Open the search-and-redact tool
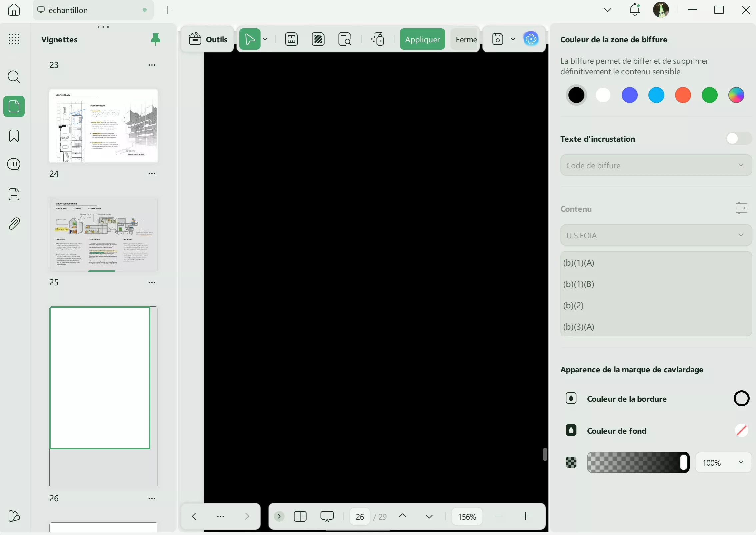756x535 pixels. (x=345, y=39)
